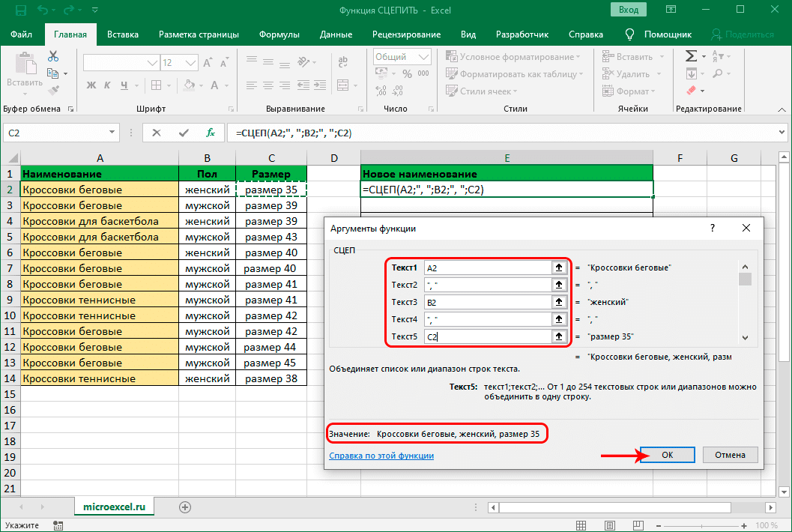This screenshot has height=532, width=792.
Task: Open the Name Box dropdown arrow
Action: [112, 133]
